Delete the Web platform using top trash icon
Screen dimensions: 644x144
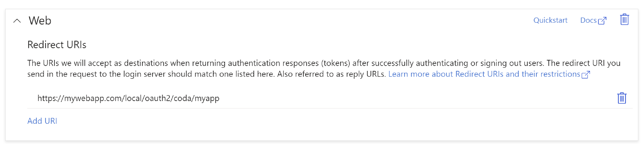tap(624, 20)
